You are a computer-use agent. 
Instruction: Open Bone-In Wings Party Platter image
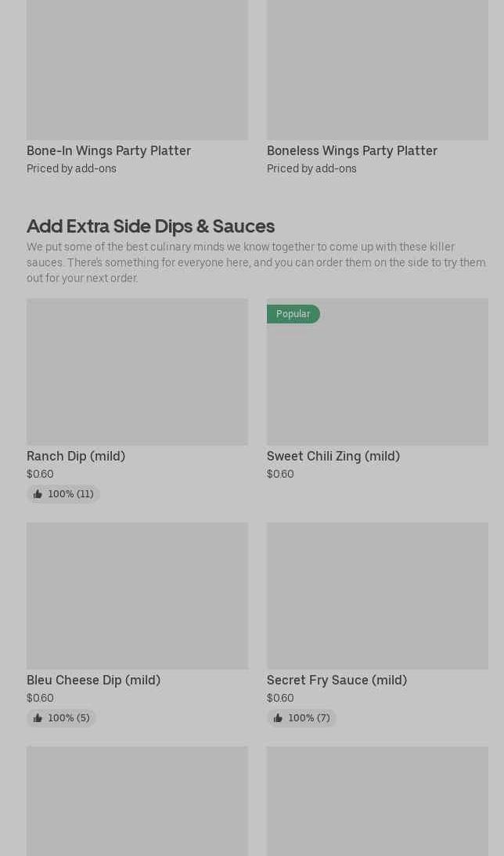point(137,70)
